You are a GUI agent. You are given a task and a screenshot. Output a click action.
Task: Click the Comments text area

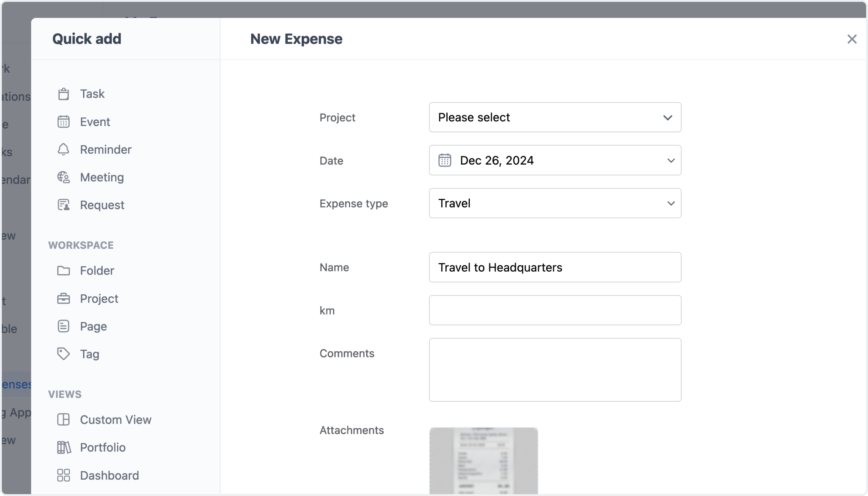point(555,370)
